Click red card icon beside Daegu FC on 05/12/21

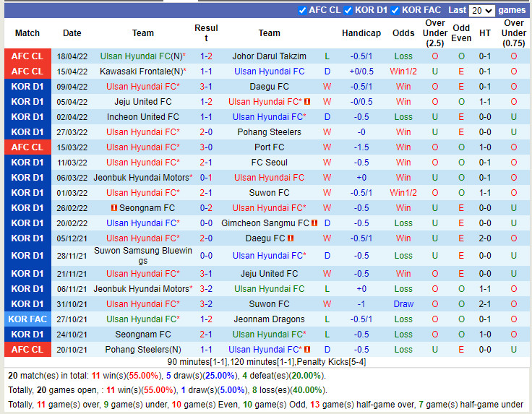pyautogui.click(x=291, y=238)
